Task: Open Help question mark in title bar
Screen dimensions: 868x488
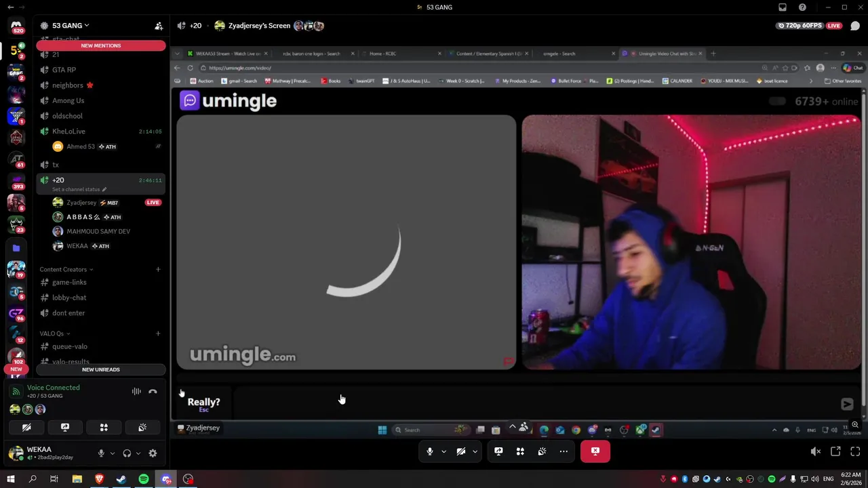Action: click(x=803, y=7)
